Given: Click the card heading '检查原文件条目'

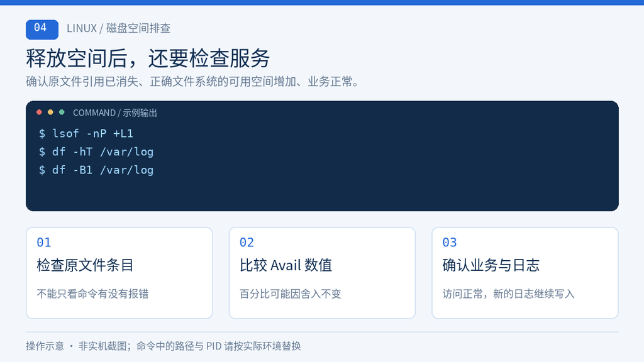Looking at the screenshot, I should [85, 265].
